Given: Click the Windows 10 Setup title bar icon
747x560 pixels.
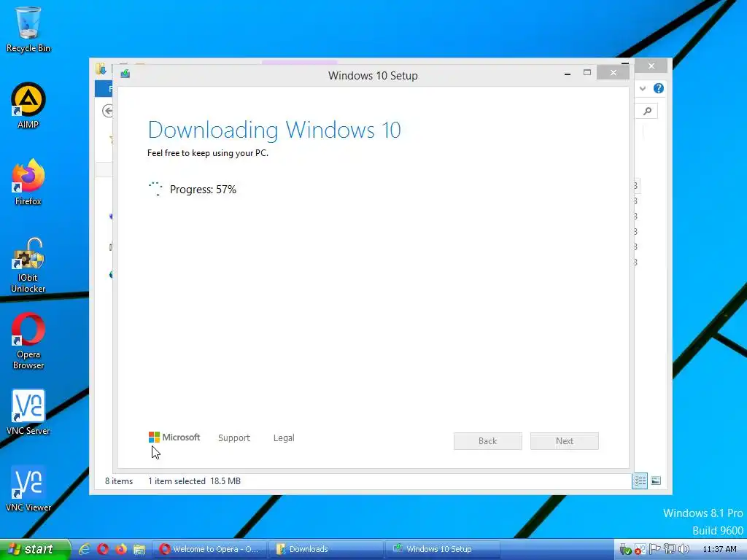Looking at the screenshot, I should (125, 74).
